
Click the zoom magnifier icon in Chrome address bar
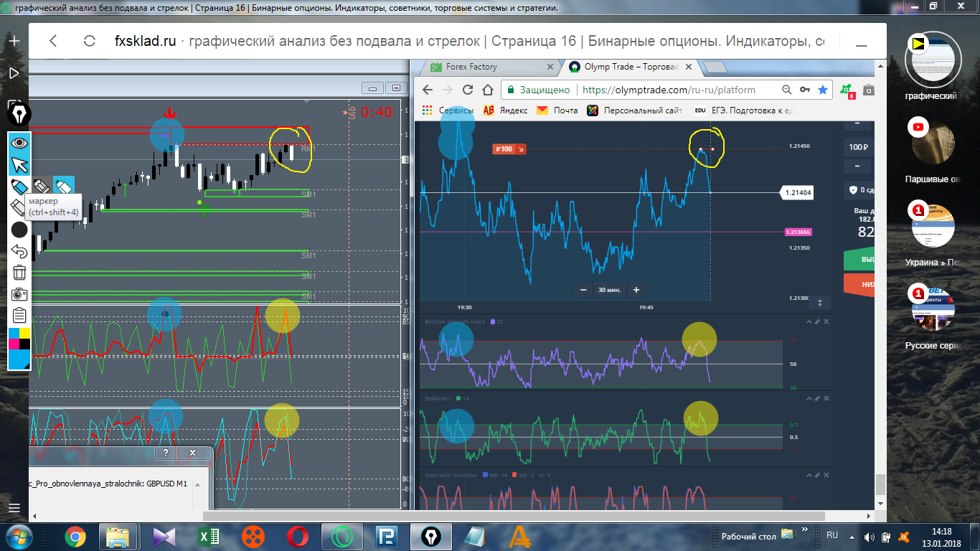pyautogui.click(x=786, y=90)
